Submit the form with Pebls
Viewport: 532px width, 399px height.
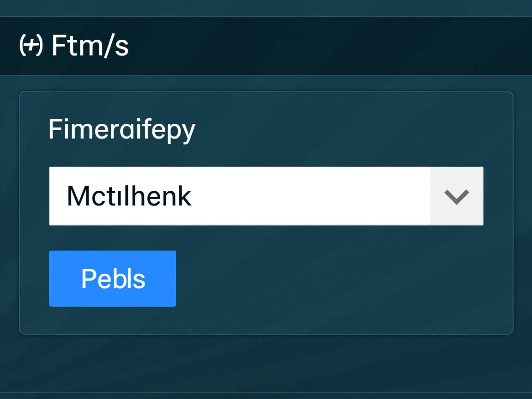point(113,278)
